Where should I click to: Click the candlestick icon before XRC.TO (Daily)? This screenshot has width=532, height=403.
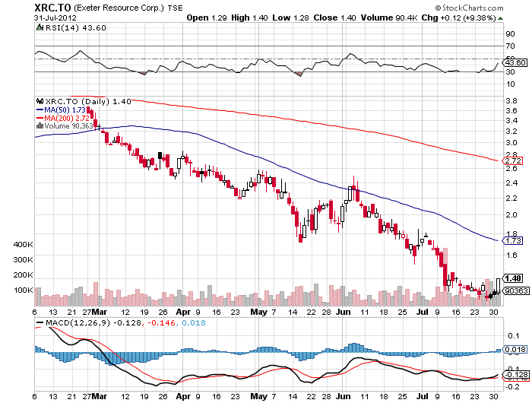pyautogui.click(x=40, y=101)
